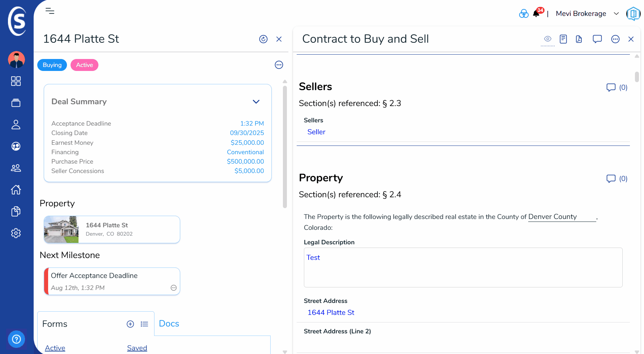Toggle the eye preview icon

(x=548, y=39)
